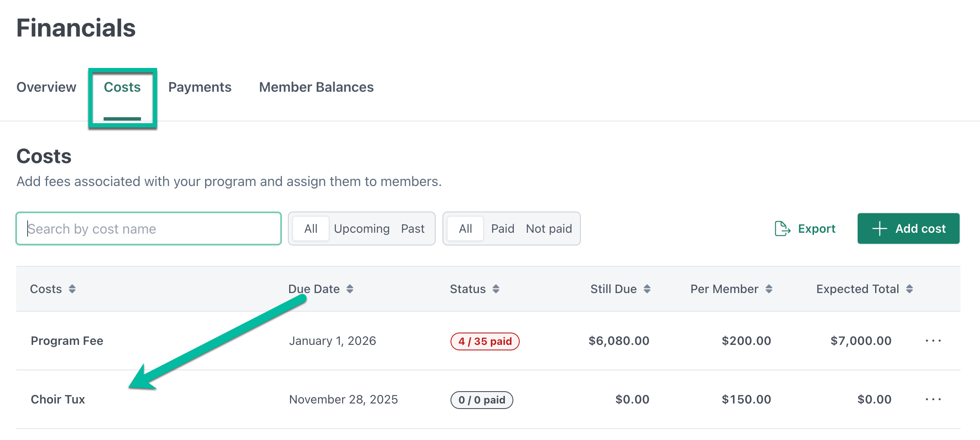This screenshot has height=440, width=980.
Task: Sort by Still Due arrows
Action: tap(647, 289)
